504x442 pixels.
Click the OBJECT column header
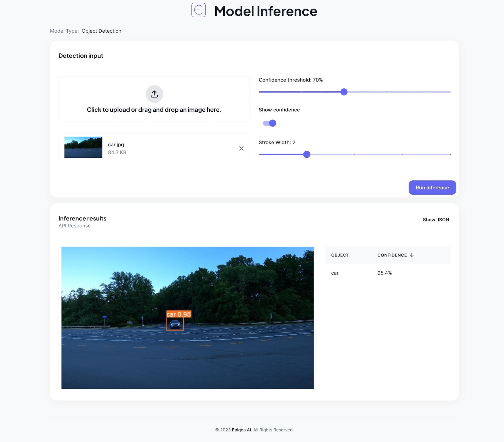(x=340, y=255)
